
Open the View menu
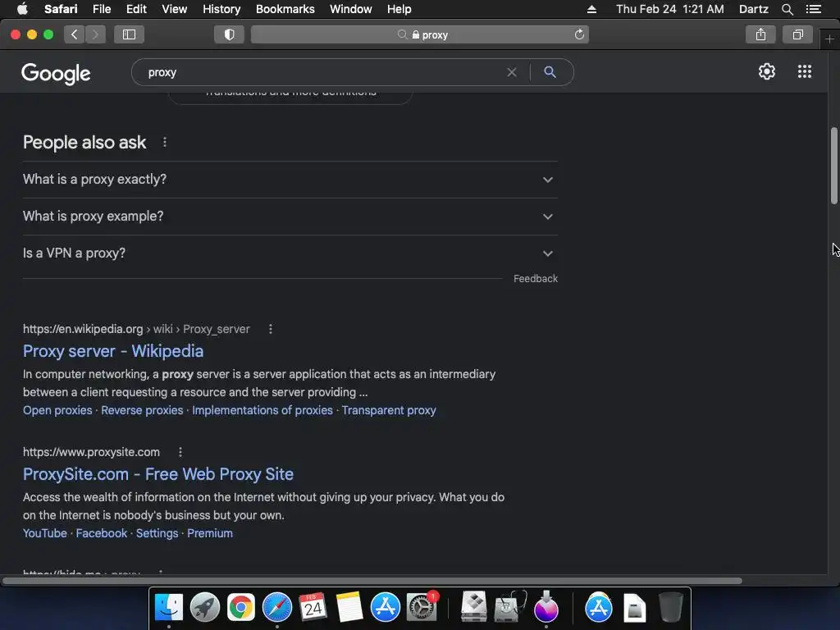175,9
